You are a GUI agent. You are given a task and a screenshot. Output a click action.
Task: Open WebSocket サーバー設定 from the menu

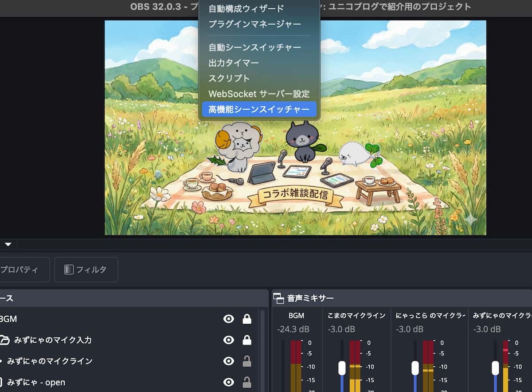(259, 94)
